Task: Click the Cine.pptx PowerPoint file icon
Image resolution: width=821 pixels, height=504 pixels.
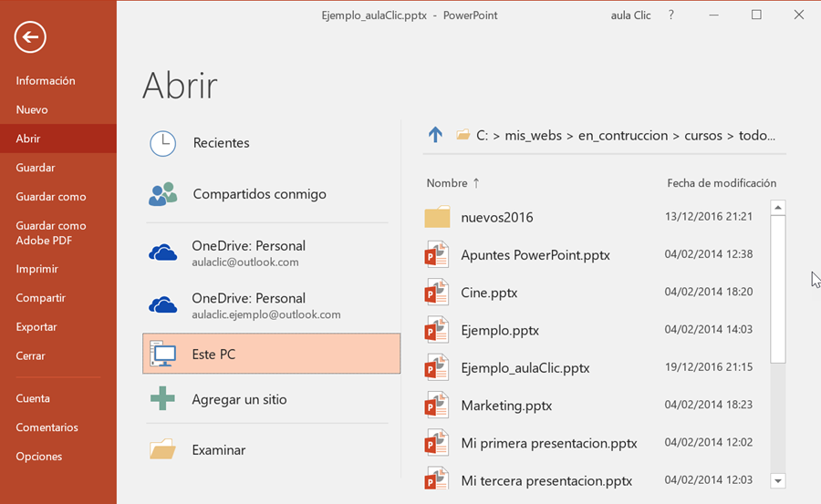Action: click(x=437, y=293)
